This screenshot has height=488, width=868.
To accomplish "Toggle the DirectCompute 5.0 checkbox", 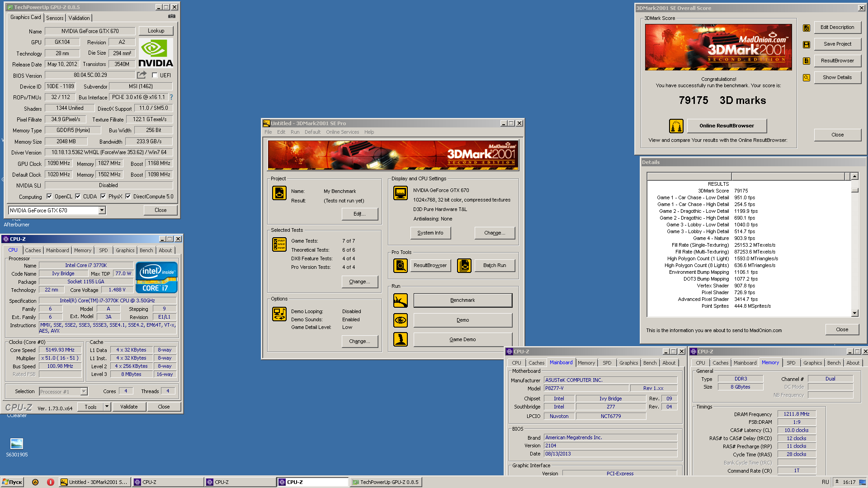I will click(x=128, y=197).
